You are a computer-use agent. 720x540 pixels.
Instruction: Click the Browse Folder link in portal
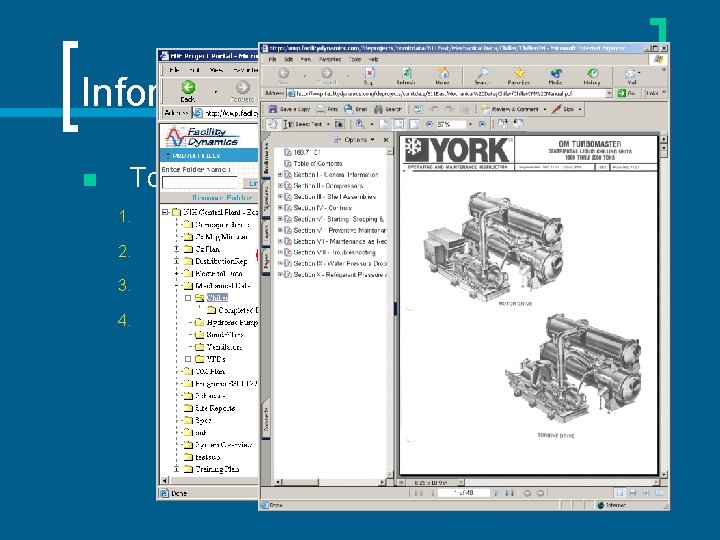click(222, 197)
